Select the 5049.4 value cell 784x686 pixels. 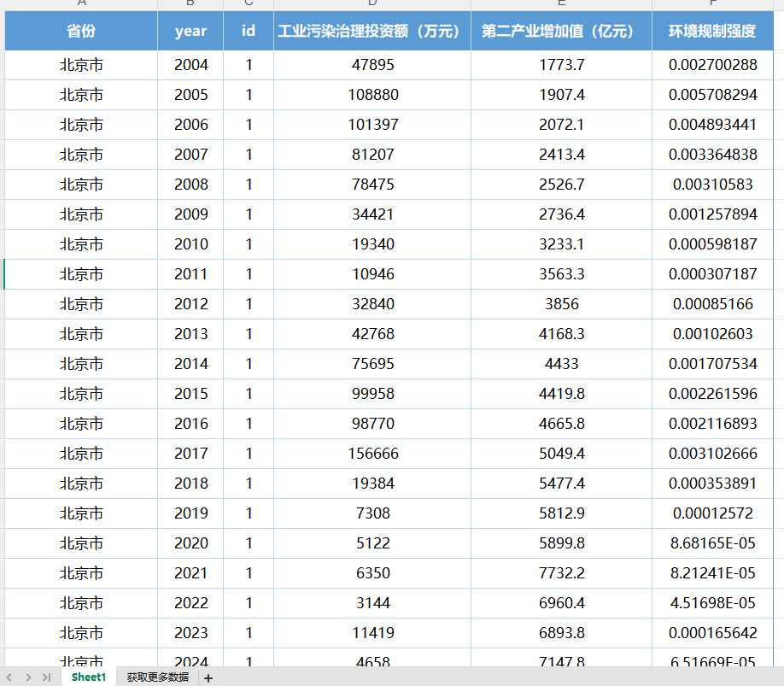tap(561, 454)
